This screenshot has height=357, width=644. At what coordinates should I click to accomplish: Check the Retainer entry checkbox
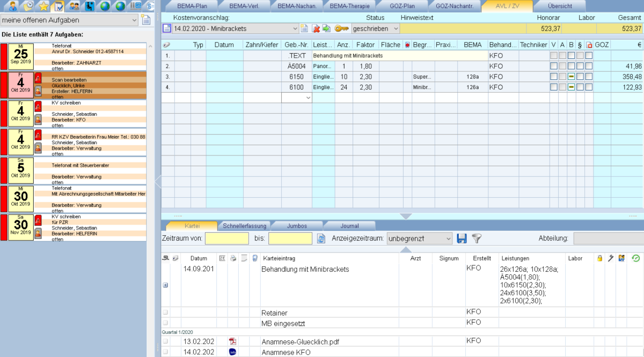pos(165,312)
